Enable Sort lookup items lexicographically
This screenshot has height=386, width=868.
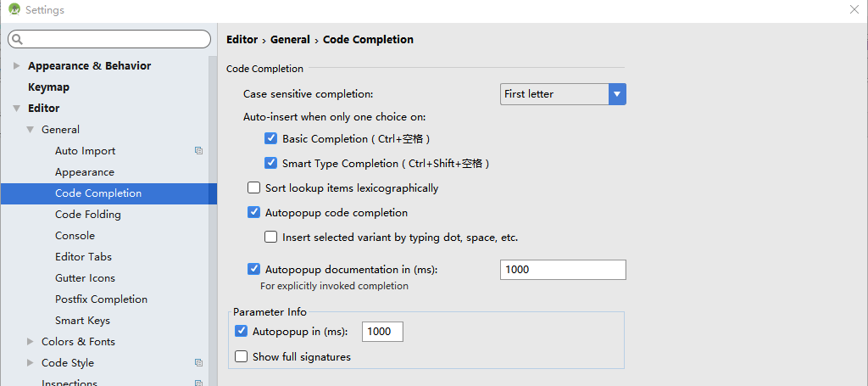253,187
